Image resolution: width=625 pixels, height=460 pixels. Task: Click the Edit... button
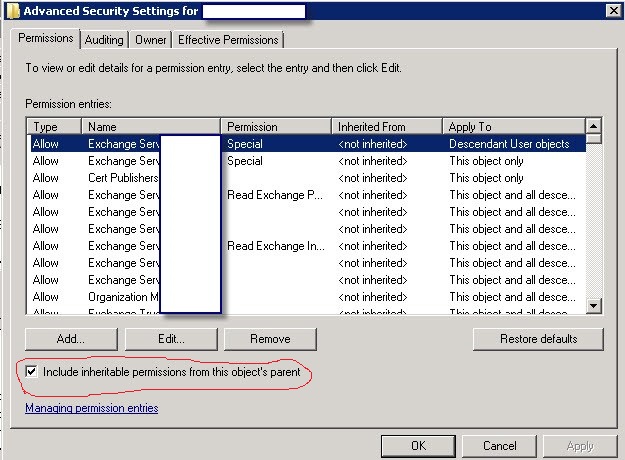[x=171, y=339]
